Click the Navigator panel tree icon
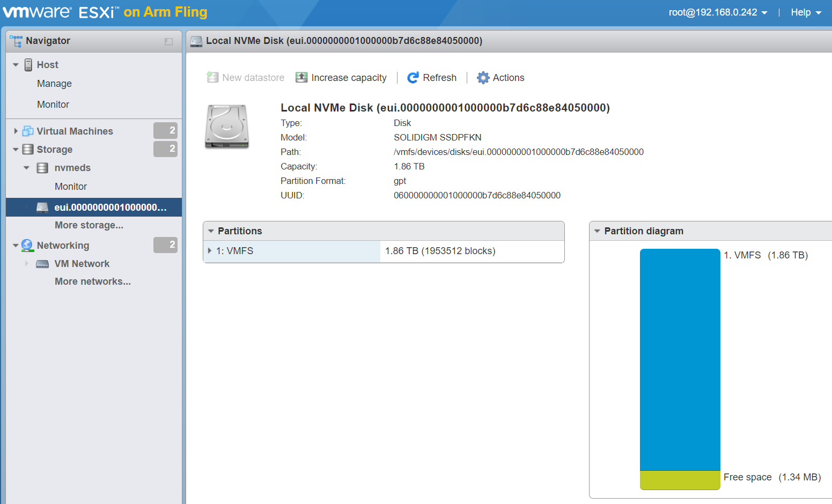 point(16,41)
